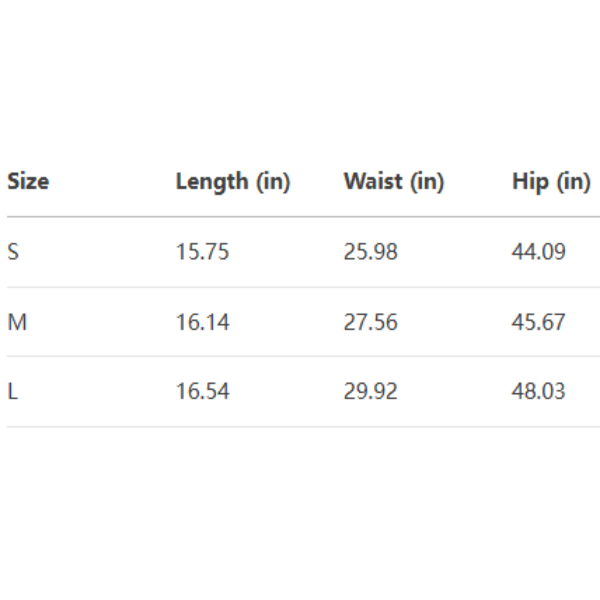The image size is (600, 600).
Task: Click the divider line below the header row
Action: coord(300,217)
